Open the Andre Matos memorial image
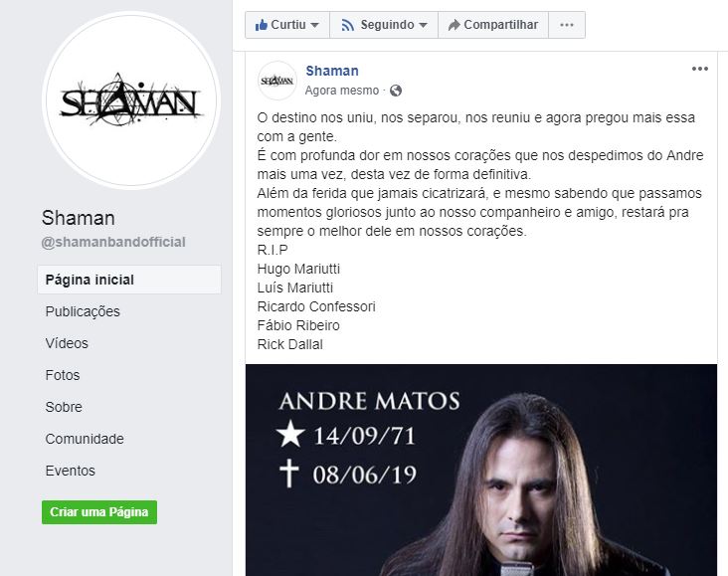 pos(481,471)
